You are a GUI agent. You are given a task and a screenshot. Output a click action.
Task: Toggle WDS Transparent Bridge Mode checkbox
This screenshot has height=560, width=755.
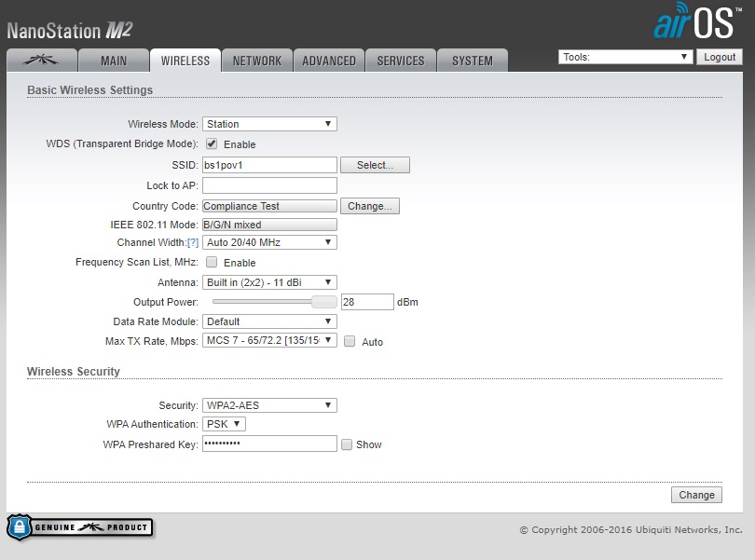[x=212, y=144]
